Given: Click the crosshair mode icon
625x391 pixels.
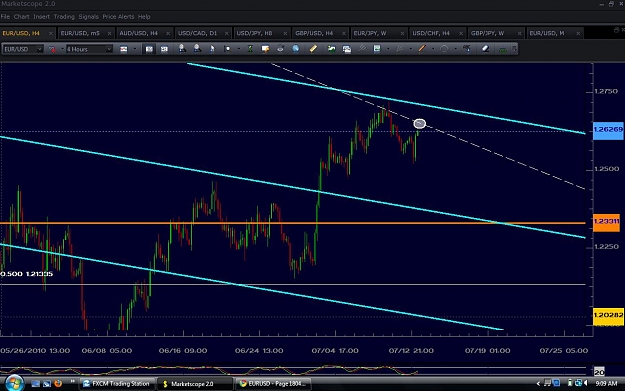Looking at the screenshot, I should [228, 49].
